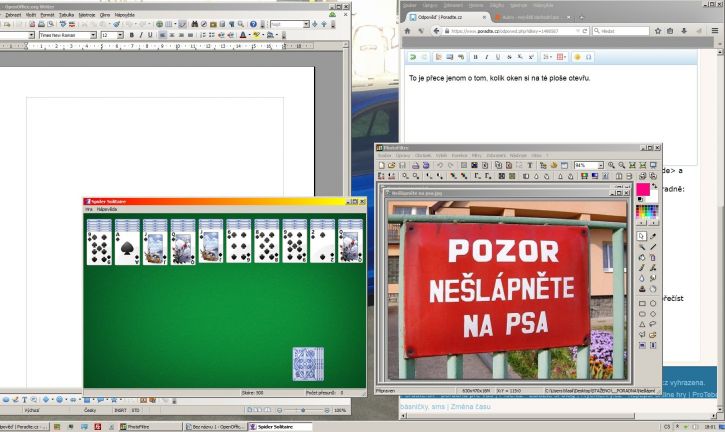This screenshot has height=432, width=725.
Task: Toggle numbered list in Writer
Action: 203,35
